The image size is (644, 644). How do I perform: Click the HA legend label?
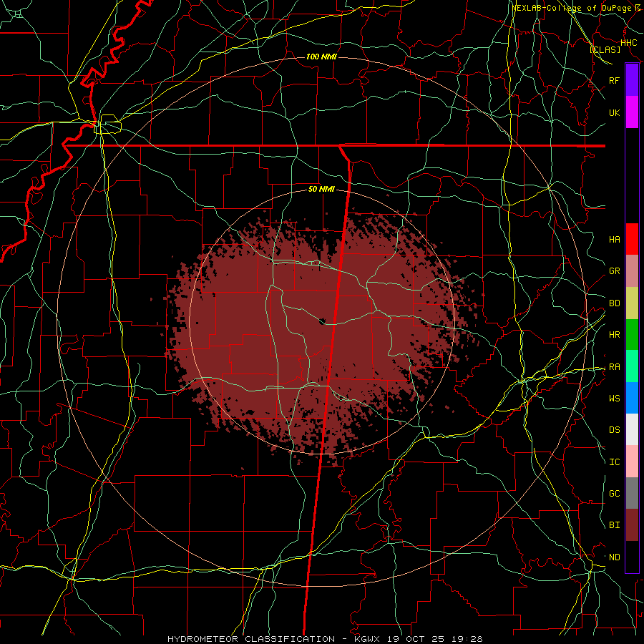614,239
